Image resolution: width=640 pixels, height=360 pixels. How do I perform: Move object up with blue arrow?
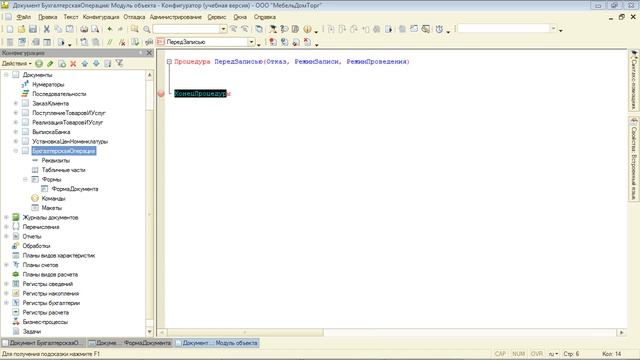click(84, 64)
